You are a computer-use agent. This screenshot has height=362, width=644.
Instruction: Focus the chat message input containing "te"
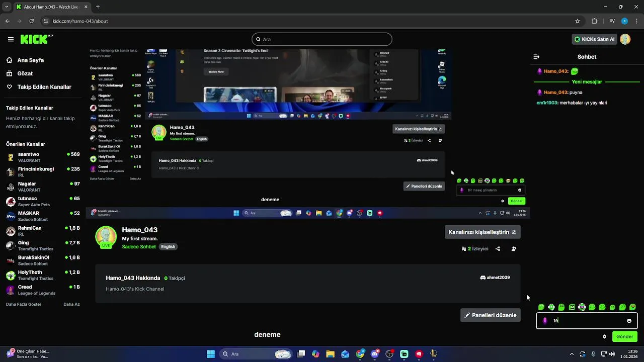(587, 321)
